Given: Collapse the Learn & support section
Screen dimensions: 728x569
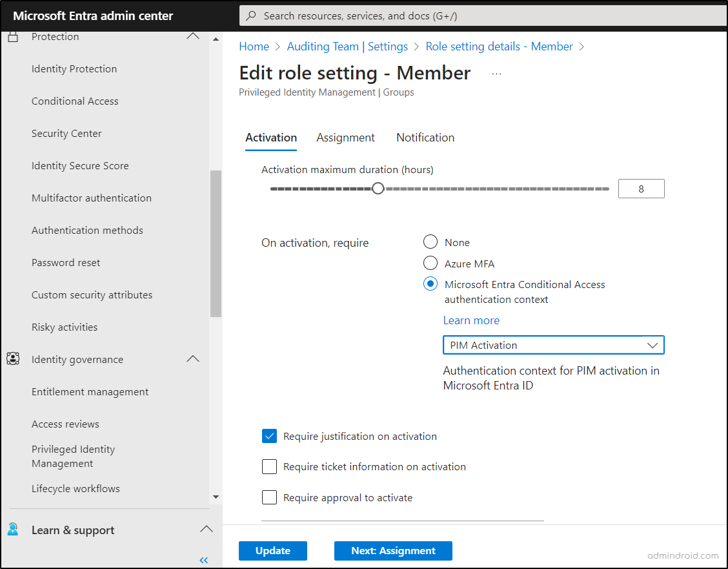Looking at the screenshot, I should [x=206, y=530].
